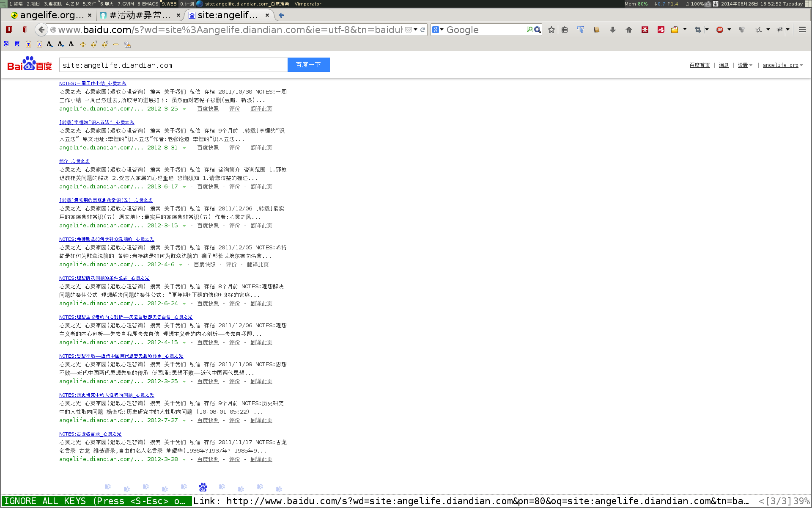812x508 pixels.
Task: Open the 简介_心灵之光 result link
Action: tap(74, 161)
